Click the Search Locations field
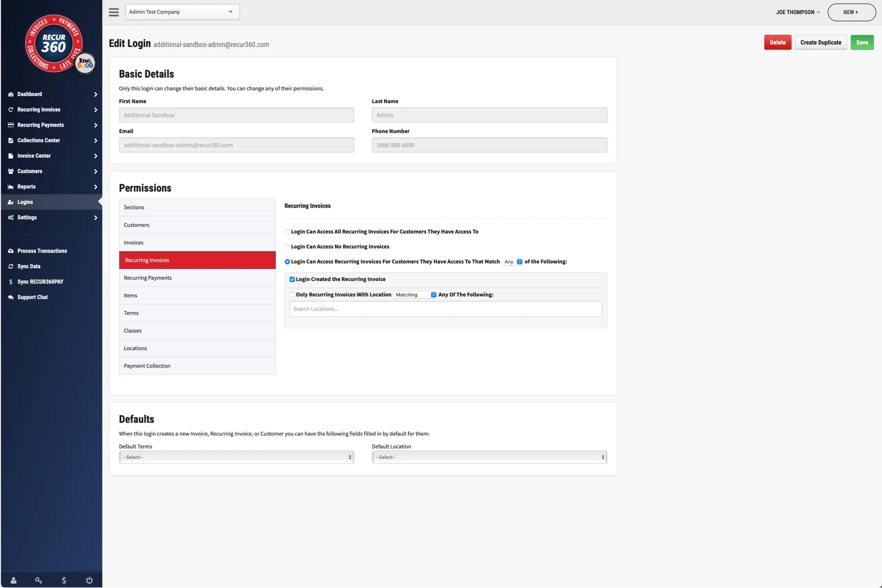This screenshot has width=882, height=588. coord(445,309)
